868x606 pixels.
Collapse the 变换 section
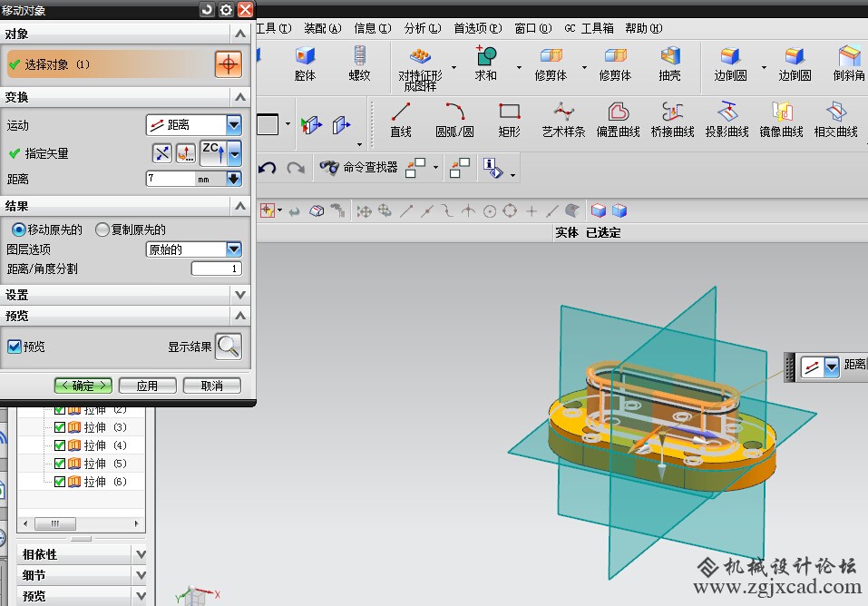(240, 97)
